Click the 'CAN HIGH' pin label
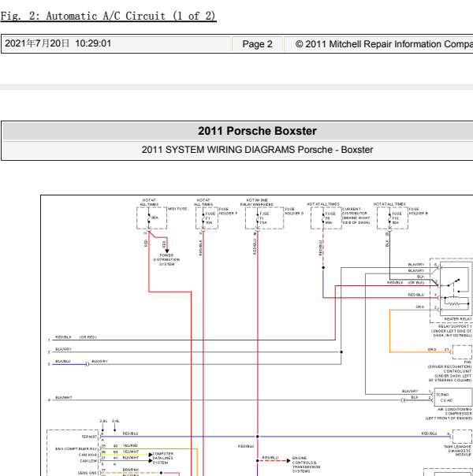 (88, 455)
